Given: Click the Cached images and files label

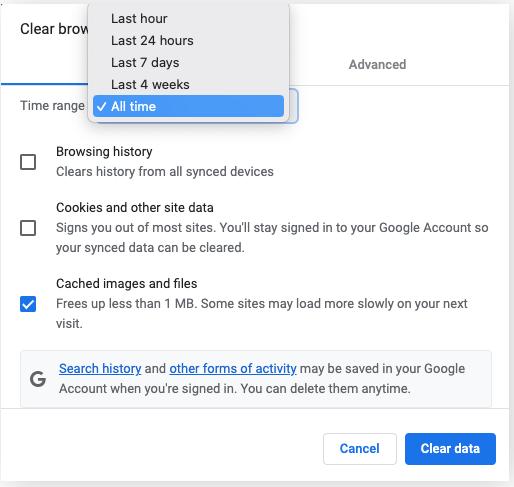Looking at the screenshot, I should click(x=127, y=284).
